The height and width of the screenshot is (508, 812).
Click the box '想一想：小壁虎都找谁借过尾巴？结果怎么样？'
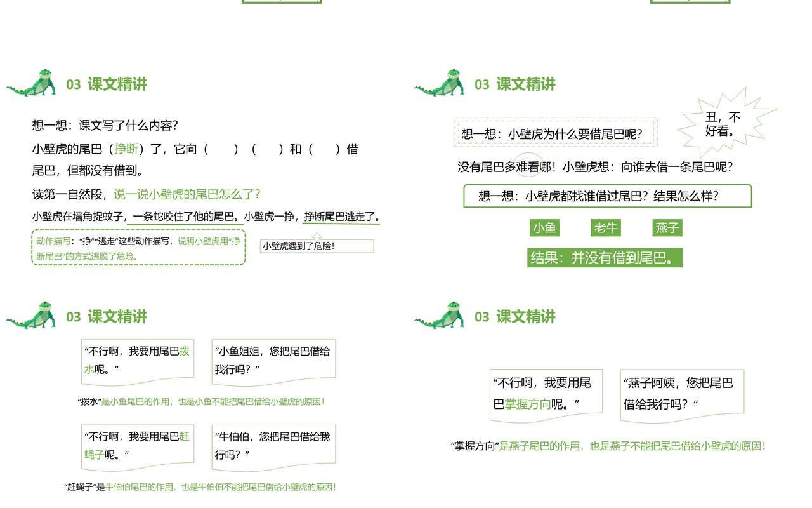(608, 196)
